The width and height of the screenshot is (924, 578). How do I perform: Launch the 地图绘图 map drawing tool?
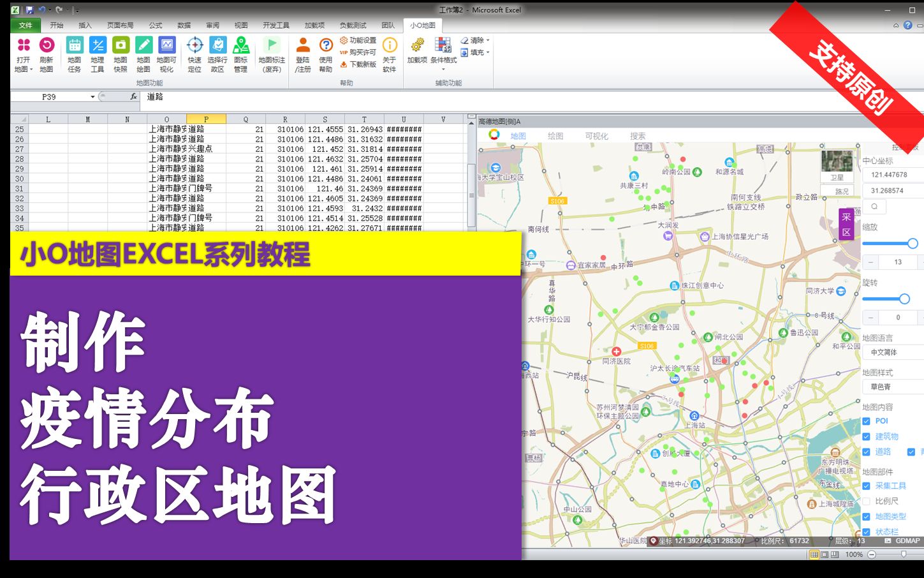[x=143, y=54]
